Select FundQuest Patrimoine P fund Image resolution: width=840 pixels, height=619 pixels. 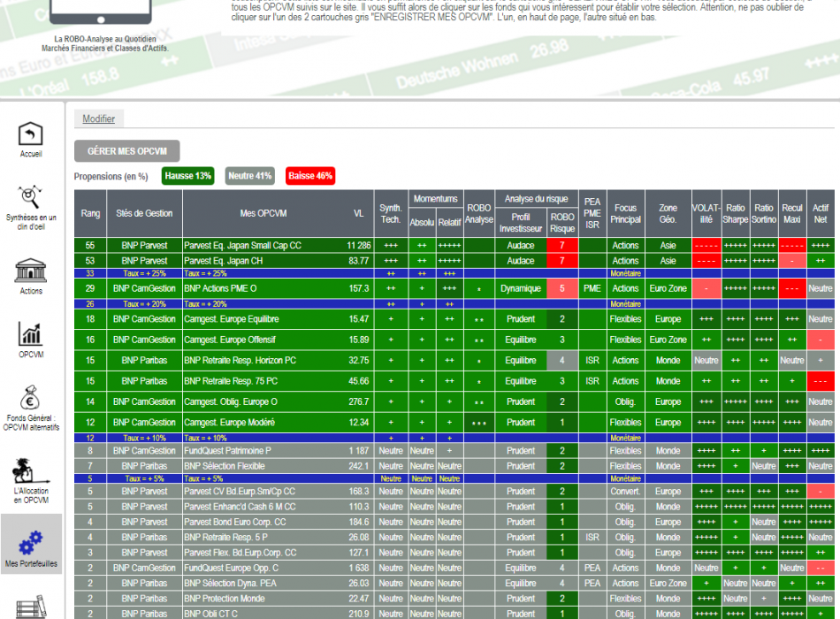[x=227, y=451]
